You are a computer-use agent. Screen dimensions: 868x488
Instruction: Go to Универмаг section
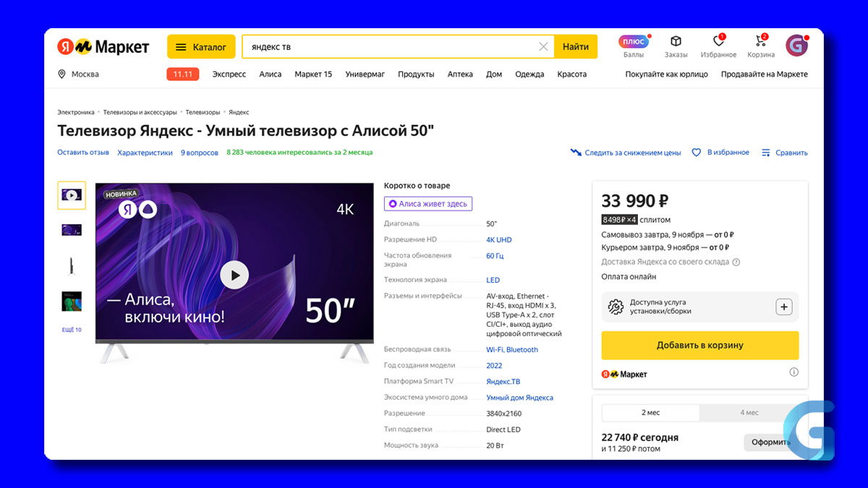(x=365, y=74)
